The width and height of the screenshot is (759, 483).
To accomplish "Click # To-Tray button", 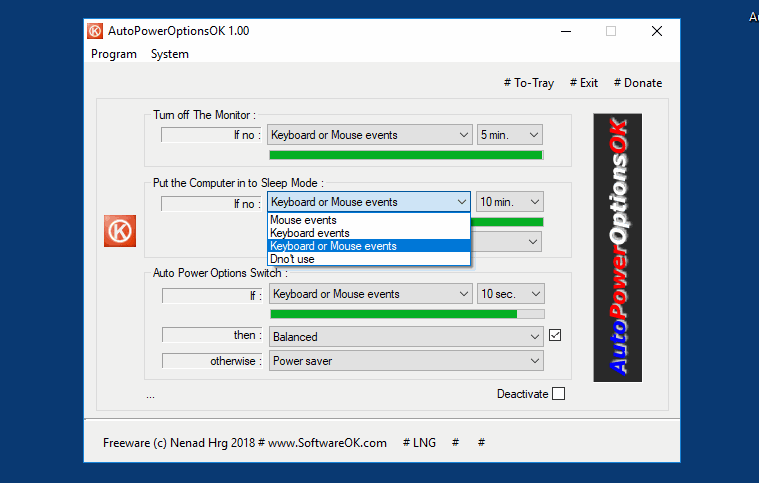I will 529,83.
